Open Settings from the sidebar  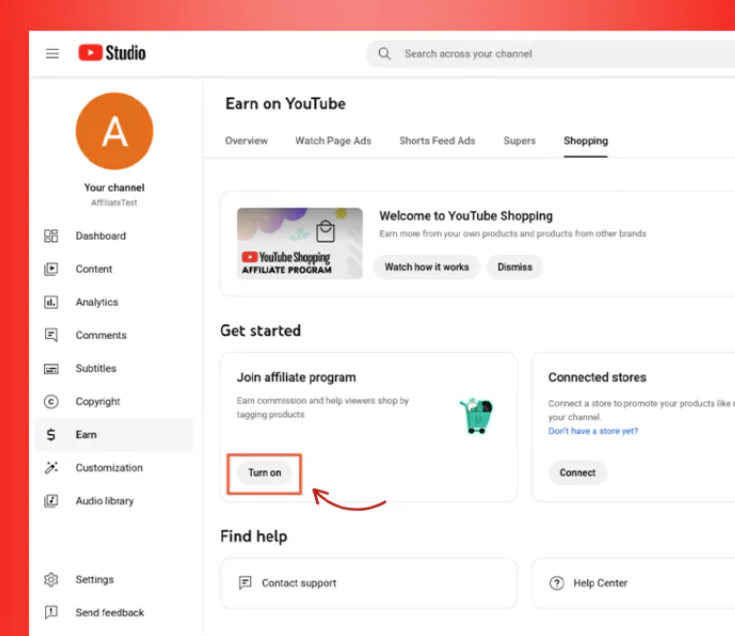coord(114,580)
